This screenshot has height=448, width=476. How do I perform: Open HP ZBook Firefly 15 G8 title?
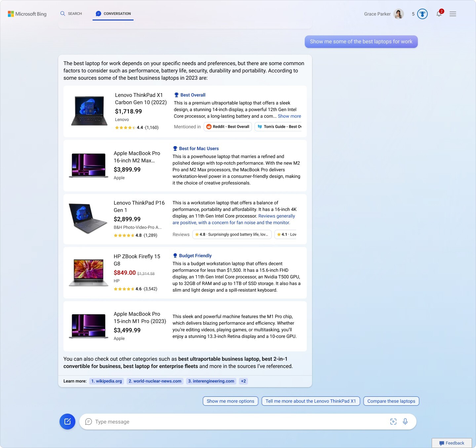pos(137,260)
